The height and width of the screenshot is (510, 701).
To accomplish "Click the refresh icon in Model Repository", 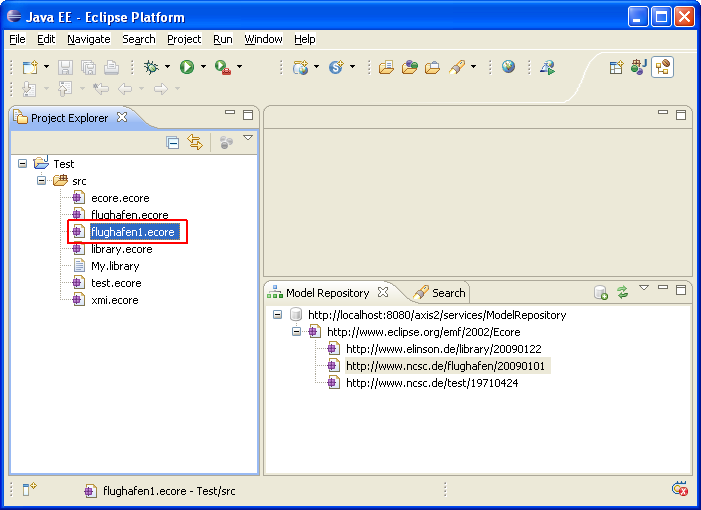I will [623, 292].
